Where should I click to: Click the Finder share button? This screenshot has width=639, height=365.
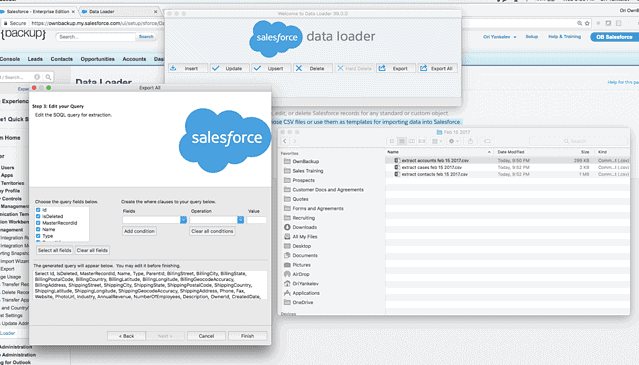coord(470,141)
